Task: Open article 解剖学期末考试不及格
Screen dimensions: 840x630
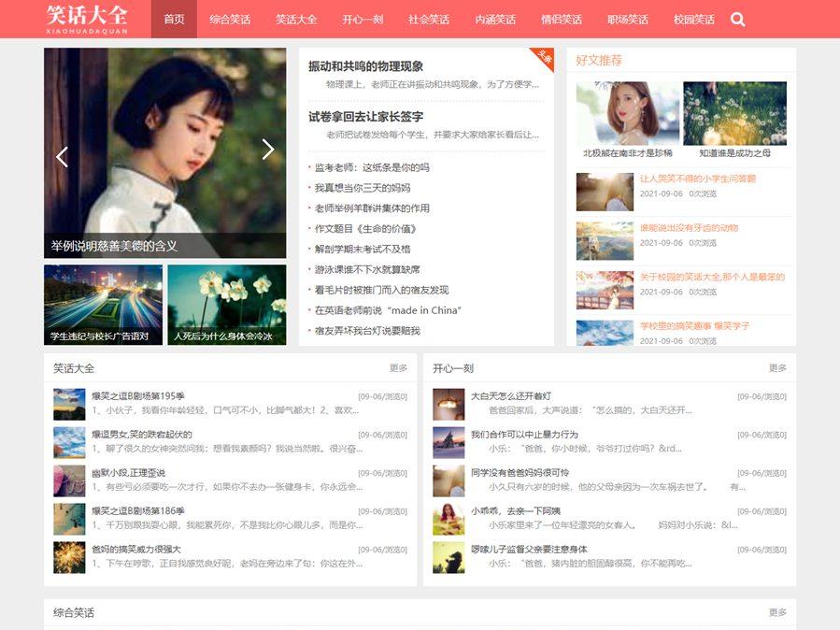Action: pos(363,250)
